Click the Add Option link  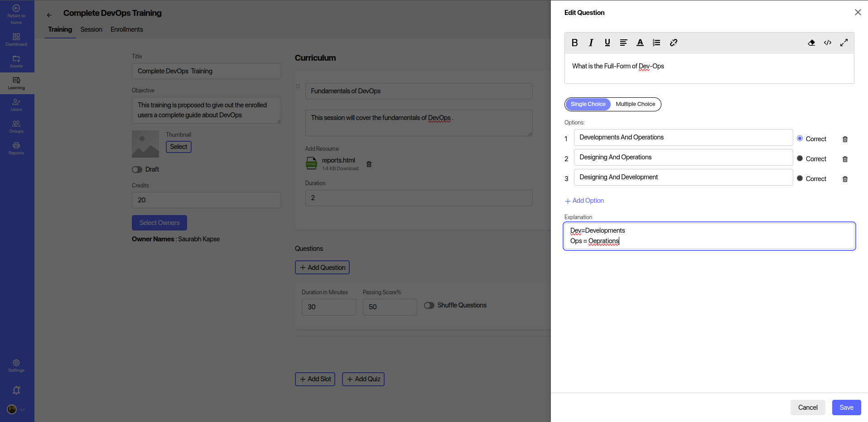[x=584, y=201]
